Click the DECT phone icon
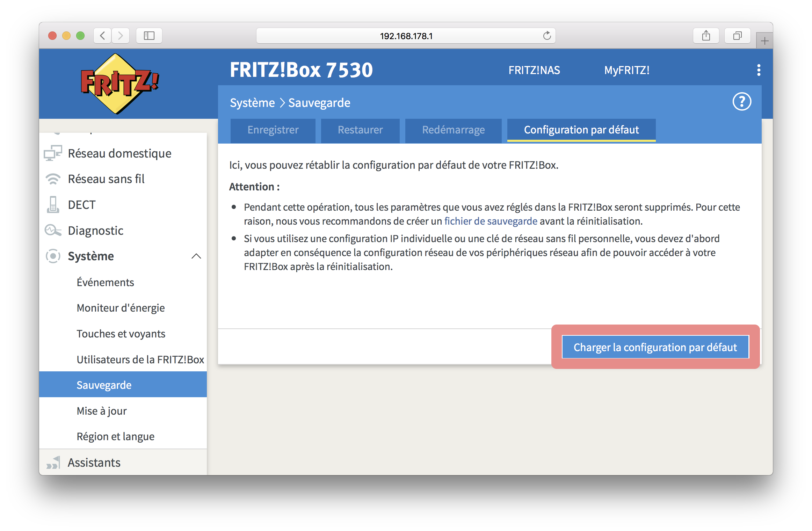This screenshot has width=812, height=531. coord(53,204)
